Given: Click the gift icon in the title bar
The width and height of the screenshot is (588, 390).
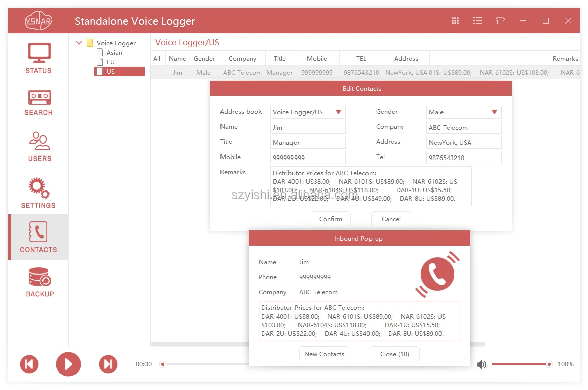Looking at the screenshot, I should coord(500,21).
